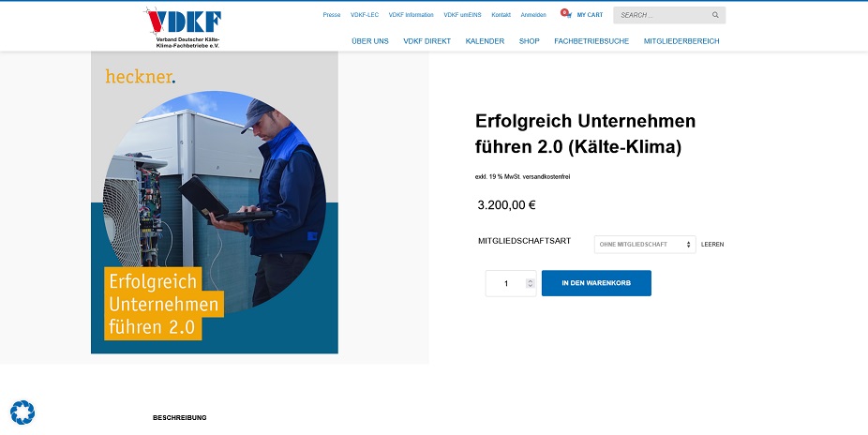Increase quantity with stepper arrows
This screenshot has width=868, height=435.
coord(530,280)
